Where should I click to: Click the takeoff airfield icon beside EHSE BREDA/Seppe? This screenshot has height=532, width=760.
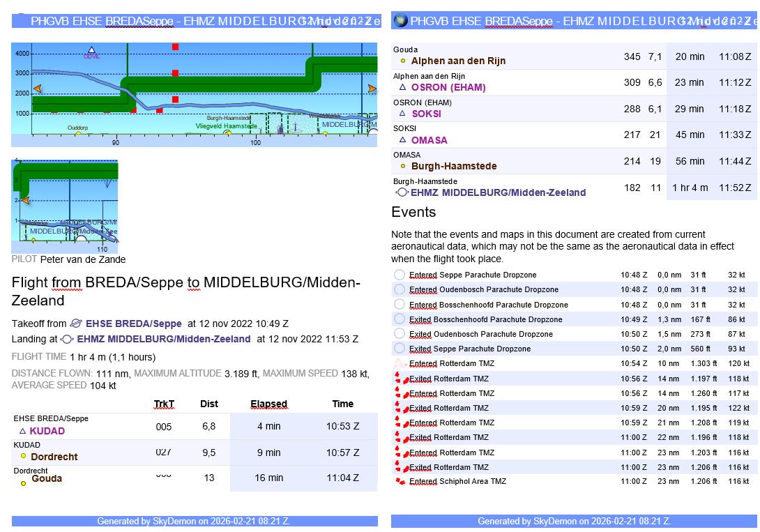click(x=76, y=323)
